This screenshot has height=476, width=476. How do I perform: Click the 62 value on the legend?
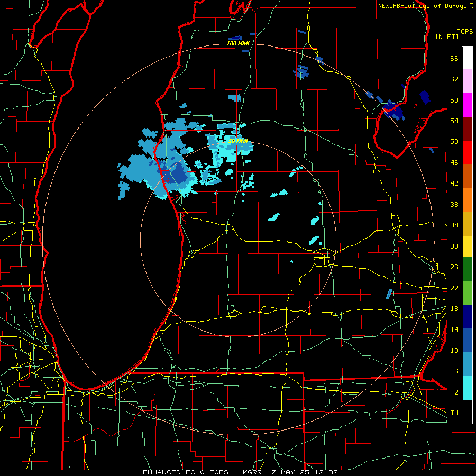tap(454, 79)
